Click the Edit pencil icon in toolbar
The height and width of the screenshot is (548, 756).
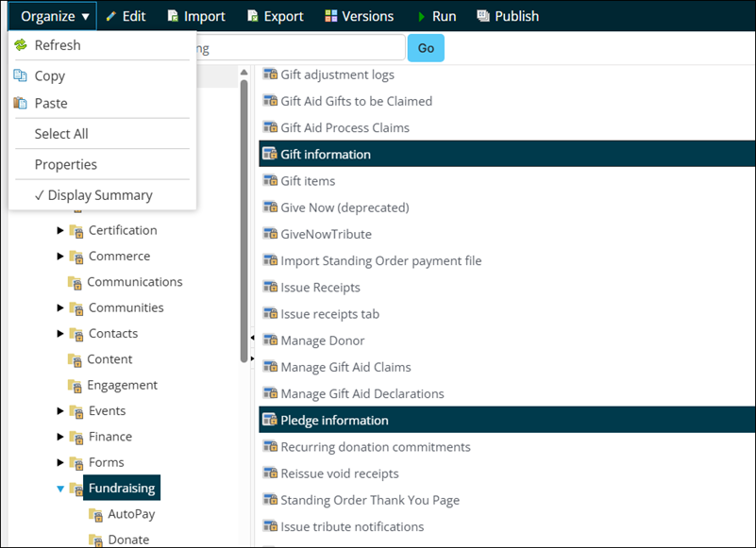pos(111,16)
